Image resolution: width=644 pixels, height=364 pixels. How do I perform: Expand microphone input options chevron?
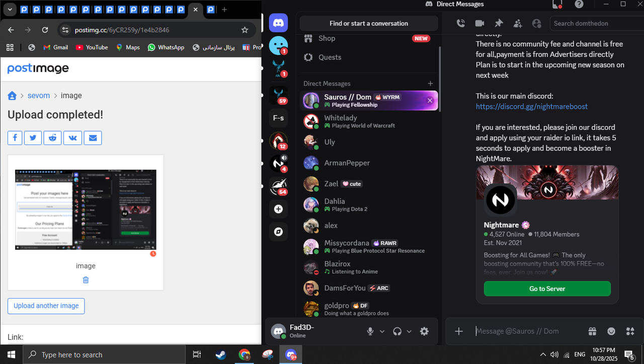(x=382, y=331)
